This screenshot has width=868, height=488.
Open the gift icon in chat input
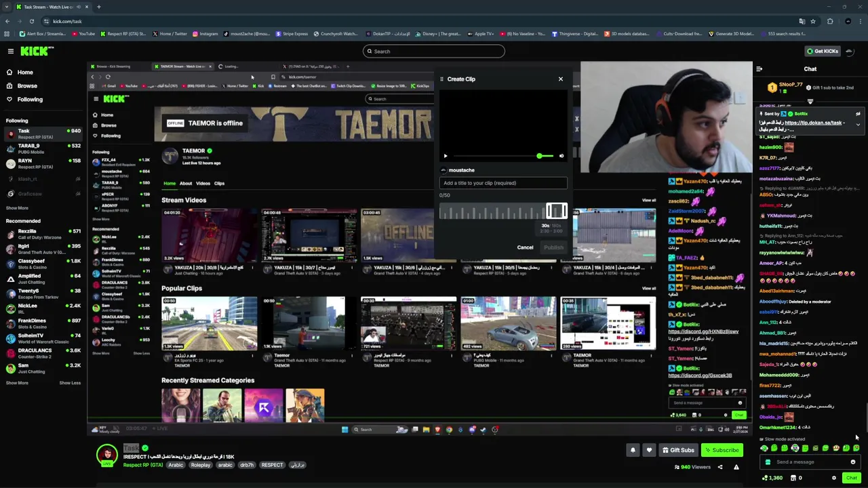[768, 462]
